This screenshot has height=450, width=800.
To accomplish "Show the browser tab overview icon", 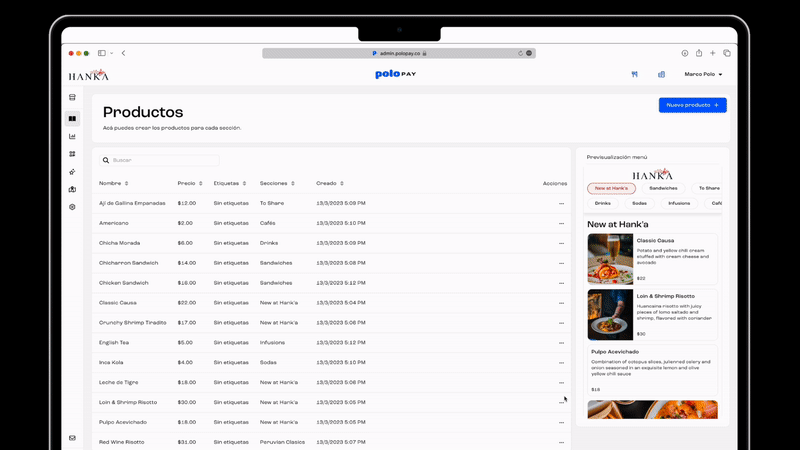I will tap(727, 53).
